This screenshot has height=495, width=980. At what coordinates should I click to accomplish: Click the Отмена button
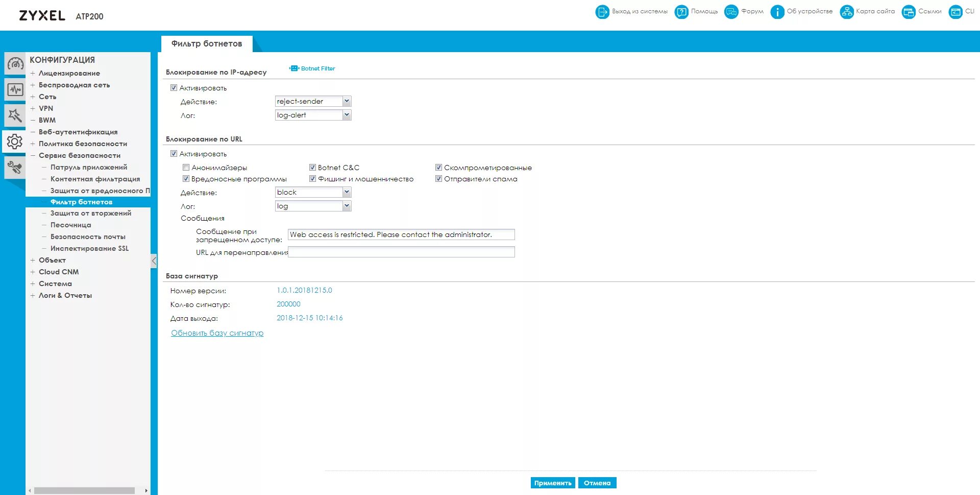pyautogui.click(x=597, y=483)
